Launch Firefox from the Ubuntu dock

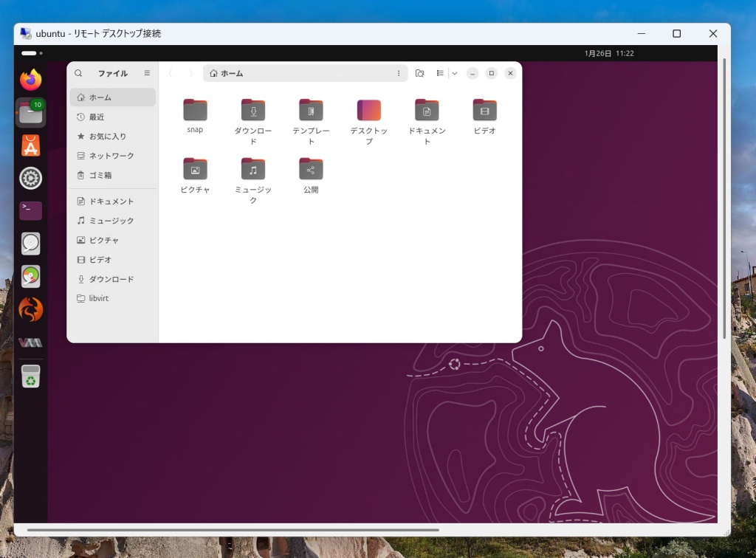coord(30,80)
